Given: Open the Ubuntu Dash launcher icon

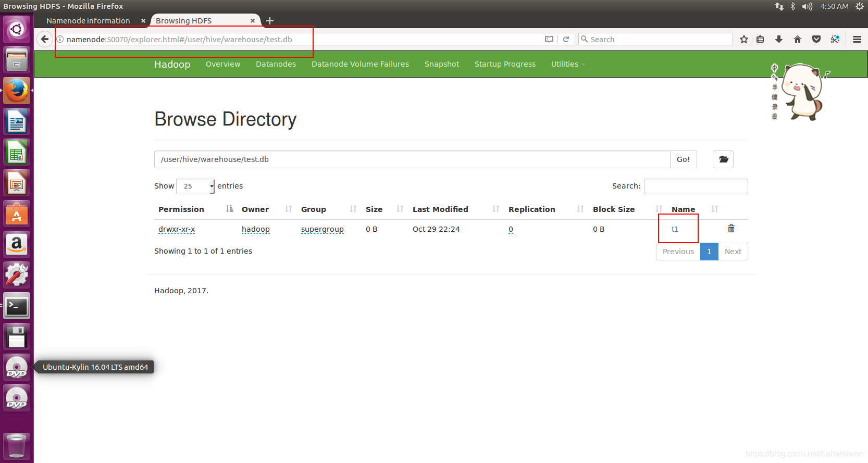Looking at the screenshot, I should (17, 29).
